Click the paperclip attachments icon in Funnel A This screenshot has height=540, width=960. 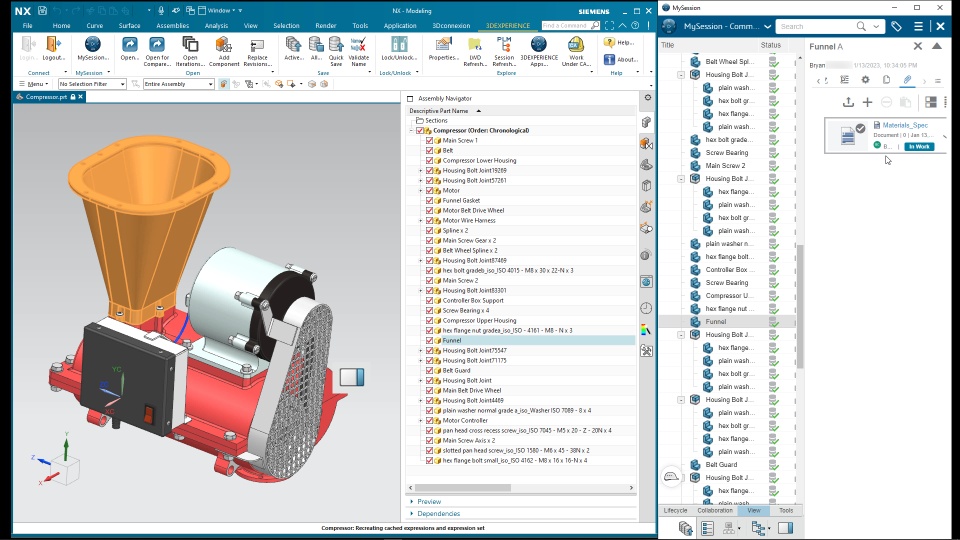point(907,80)
